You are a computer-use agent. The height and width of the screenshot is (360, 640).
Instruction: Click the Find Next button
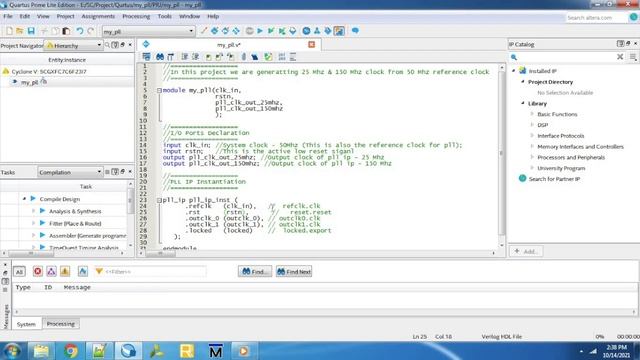(x=294, y=271)
